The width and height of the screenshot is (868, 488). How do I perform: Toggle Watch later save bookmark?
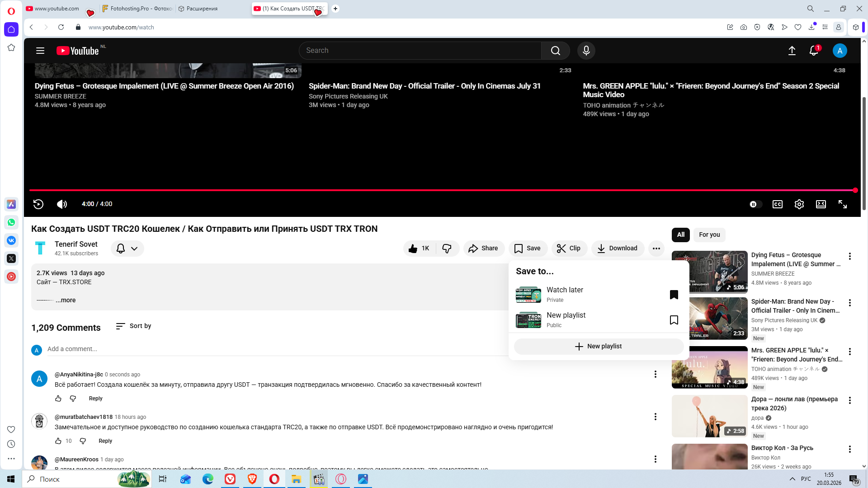click(674, 295)
